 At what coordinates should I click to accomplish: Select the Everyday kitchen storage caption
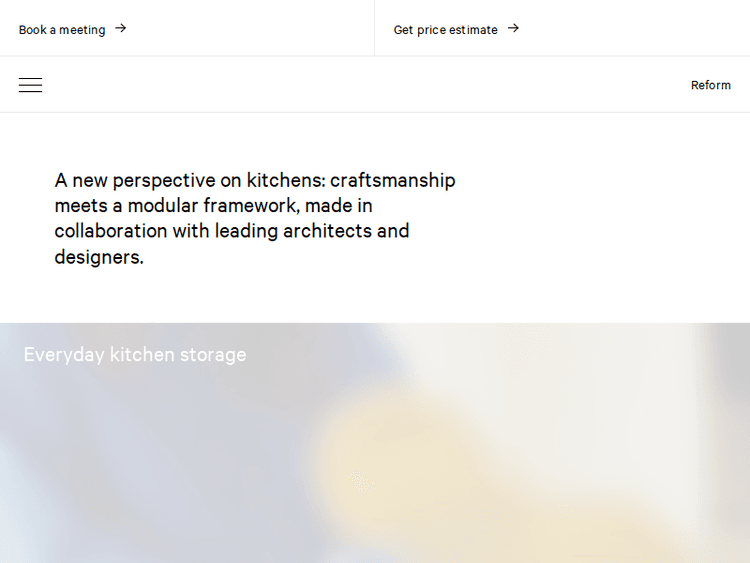point(135,355)
